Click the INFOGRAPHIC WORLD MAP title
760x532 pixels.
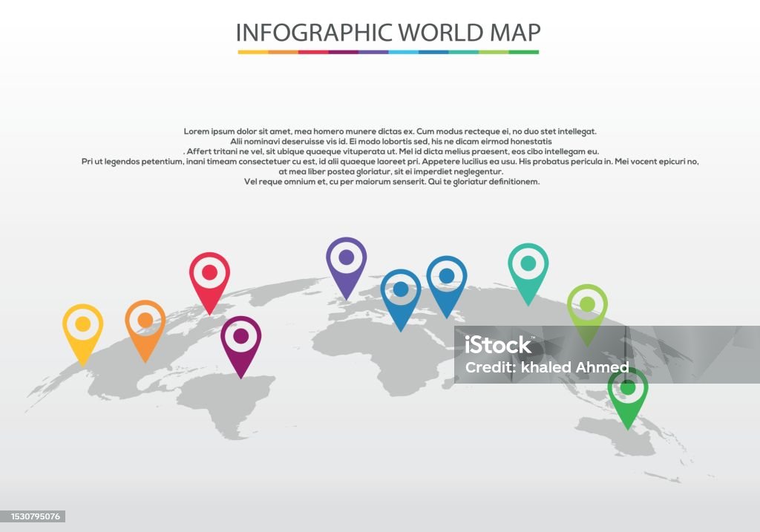tap(388, 33)
